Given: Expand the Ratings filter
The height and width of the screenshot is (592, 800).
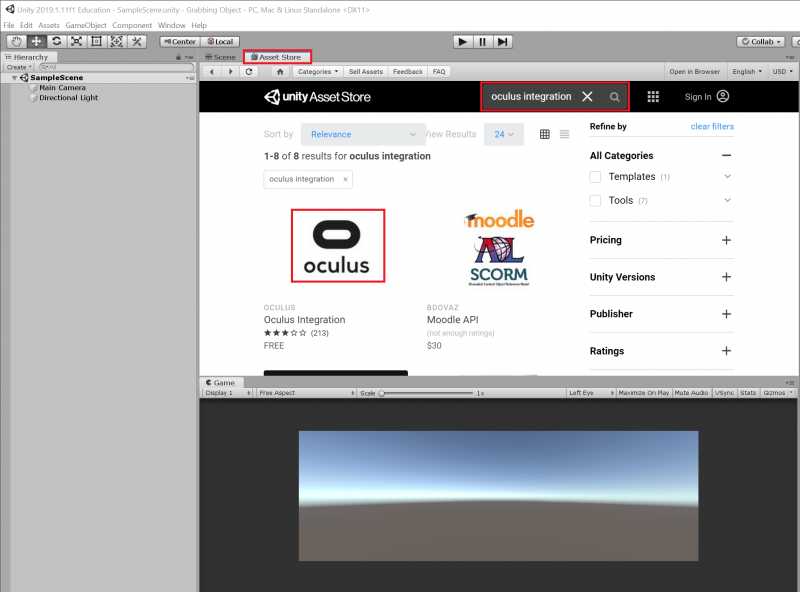Looking at the screenshot, I should point(727,351).
